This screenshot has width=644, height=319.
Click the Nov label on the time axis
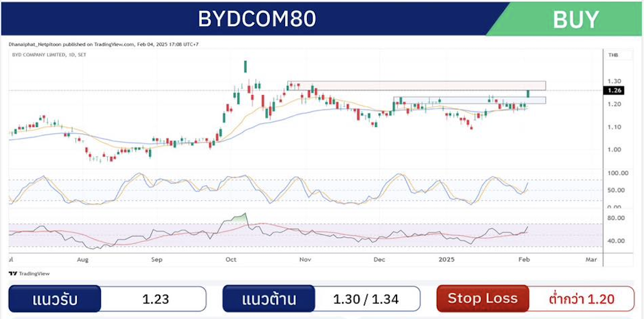click(x=304, y=260)
